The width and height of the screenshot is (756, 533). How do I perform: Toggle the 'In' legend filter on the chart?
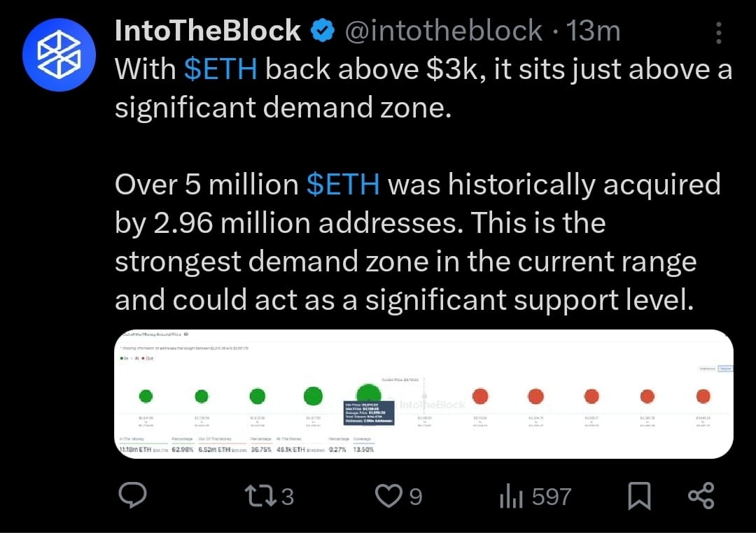click(x=125, y=358)
